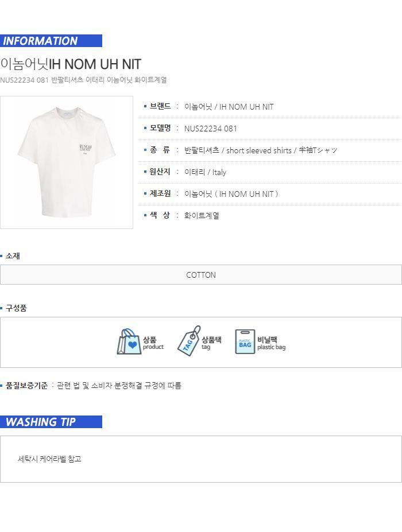Click the brand value 이놈어닛 / IH NOM UH NIT

[229, 107]
